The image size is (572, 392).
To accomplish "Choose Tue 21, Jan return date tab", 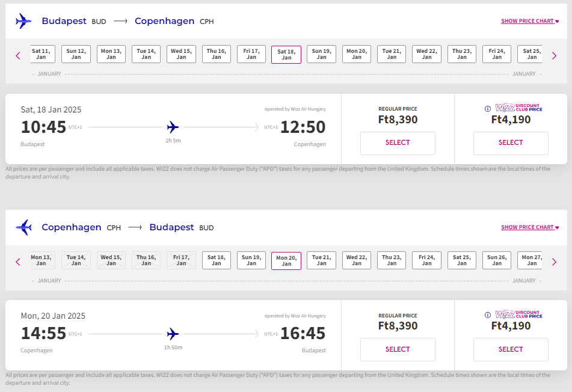I will point(321,260).
